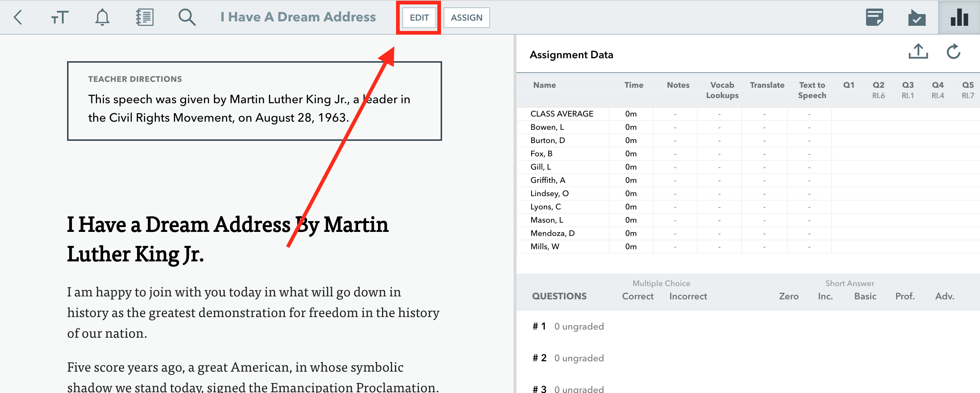Click the TEACHER DIRECTIONS box
The height and width of the screenshot is (393, 980).
(x=254, y=101)
